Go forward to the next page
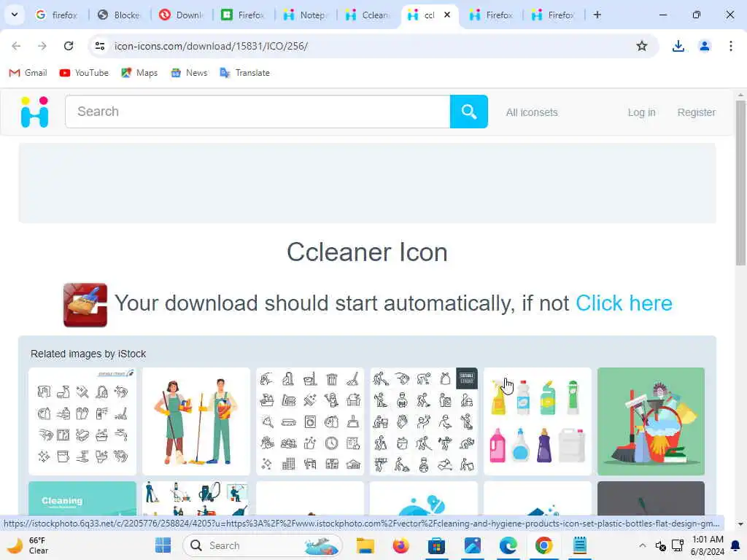 42,46
